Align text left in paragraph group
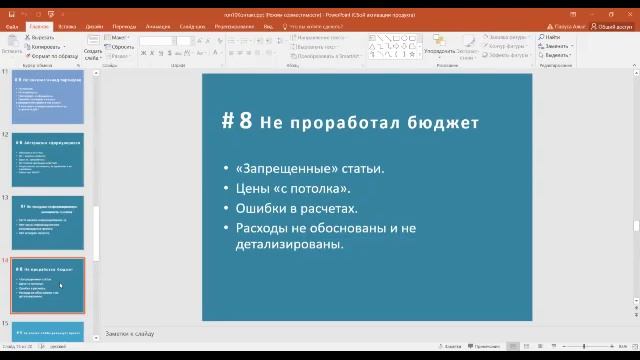The height and width of the screenshot is (360, 640). point(231,53)
